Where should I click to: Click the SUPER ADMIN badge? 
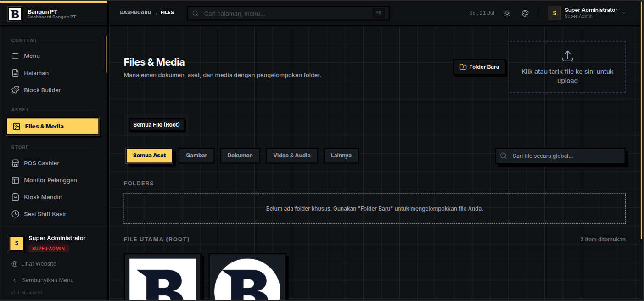pos(49,248)
